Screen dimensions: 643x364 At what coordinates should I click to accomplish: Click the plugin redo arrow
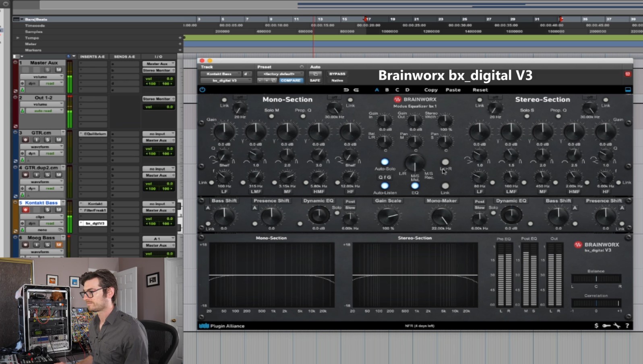[x=356, y=90]
